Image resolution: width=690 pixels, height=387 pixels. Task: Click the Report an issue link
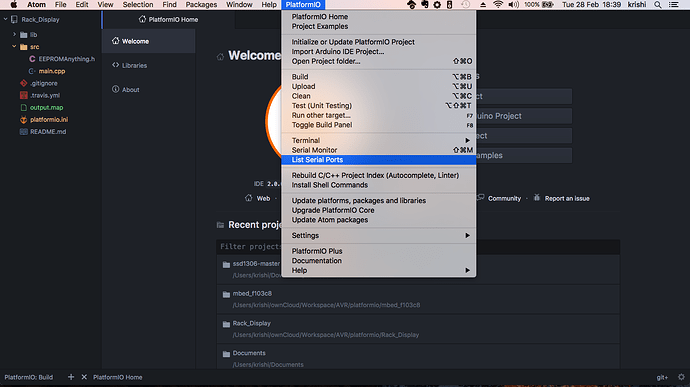(567, 199)
